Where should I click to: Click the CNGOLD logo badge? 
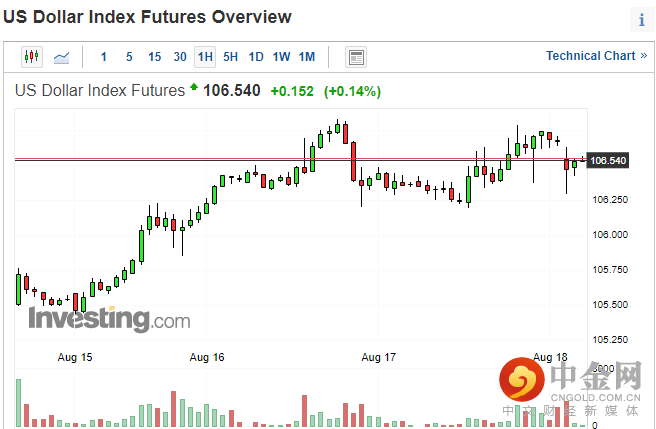tap(524, 383)
